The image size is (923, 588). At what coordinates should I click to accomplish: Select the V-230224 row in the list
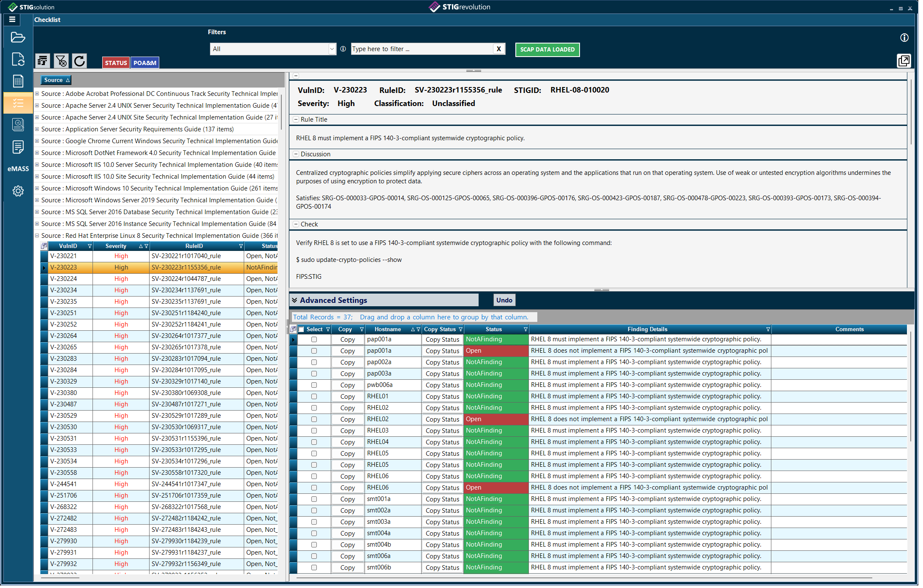click(159, 279)
